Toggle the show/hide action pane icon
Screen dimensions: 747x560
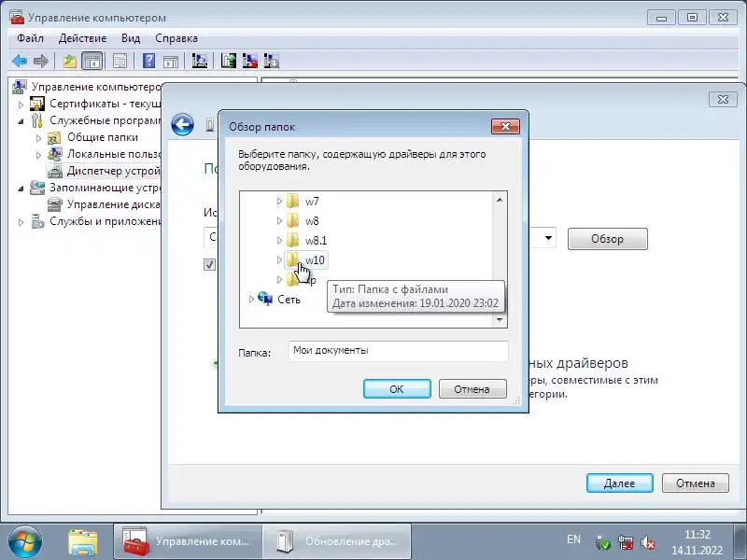pyautogui.click(x=171, y=61)
